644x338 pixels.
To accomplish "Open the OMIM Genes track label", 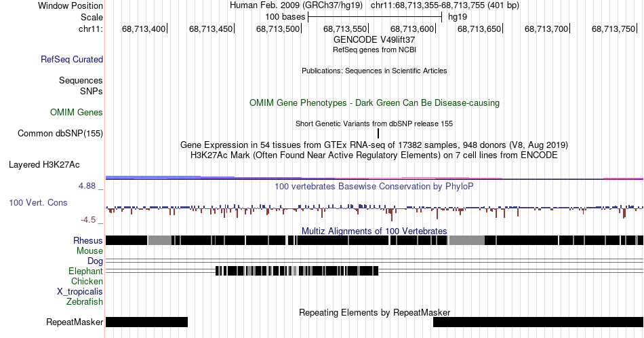I will (x=76, y=112).
